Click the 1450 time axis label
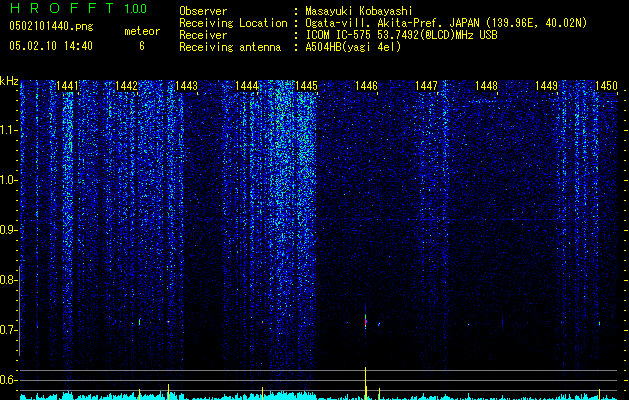 [606, 86]
